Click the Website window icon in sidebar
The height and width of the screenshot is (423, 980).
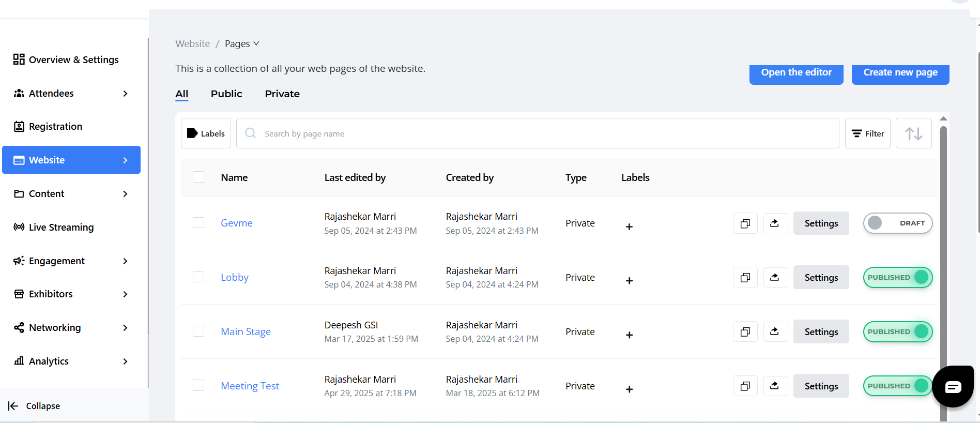point(19,160)
